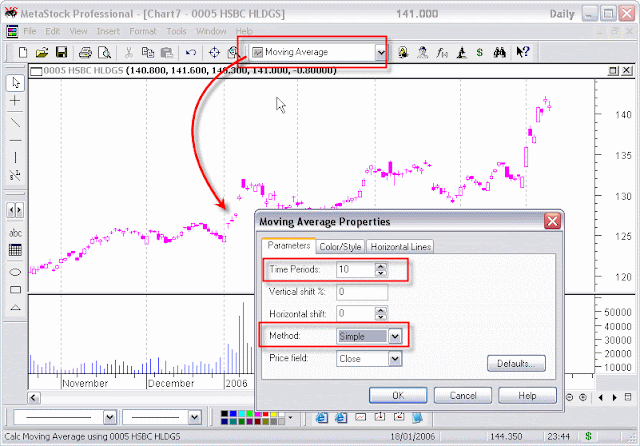Click the chart scrollbar left arrow

click(34, 397)
